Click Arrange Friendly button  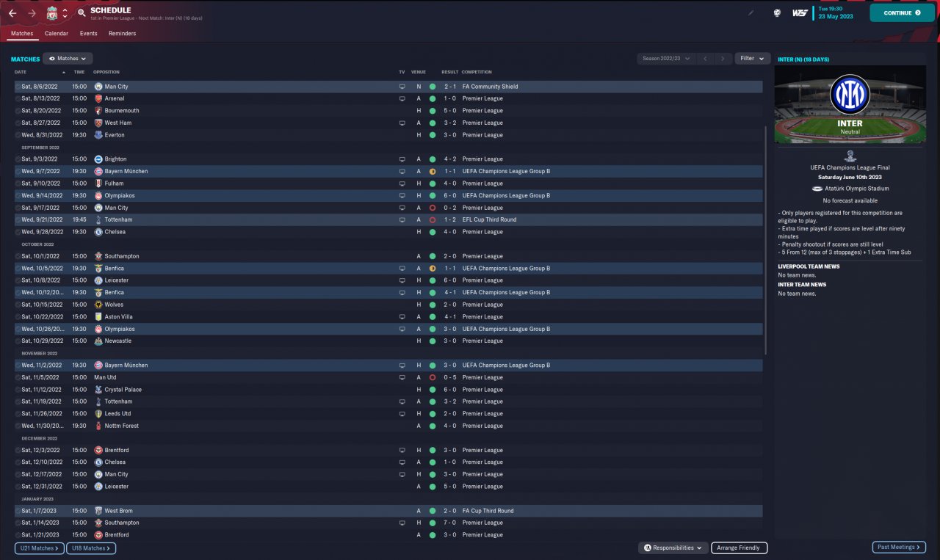[739, 548]
